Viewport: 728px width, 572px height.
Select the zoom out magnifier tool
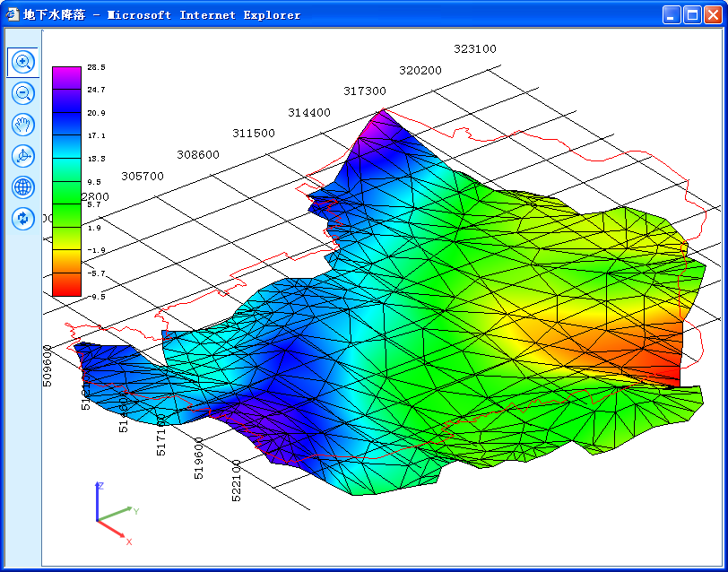point(23,93)
